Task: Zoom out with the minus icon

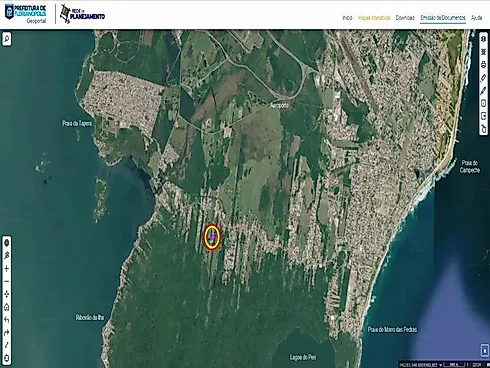Action: click(7, 281)
